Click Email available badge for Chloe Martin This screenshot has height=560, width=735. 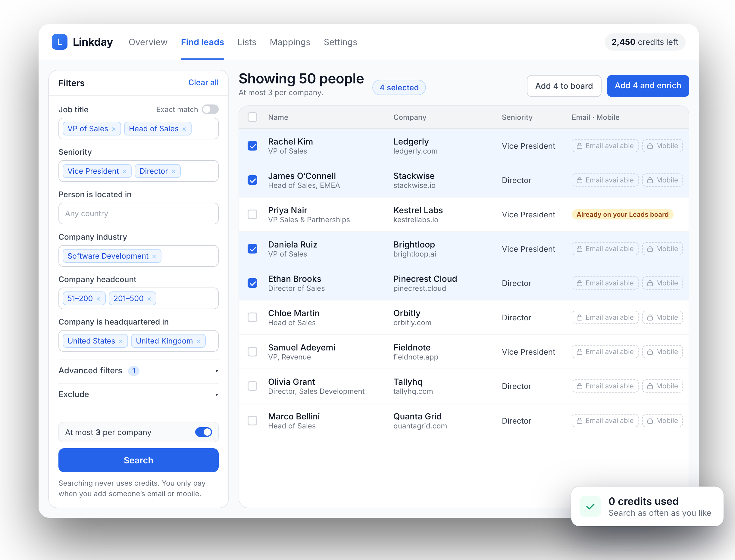(605, 317)
